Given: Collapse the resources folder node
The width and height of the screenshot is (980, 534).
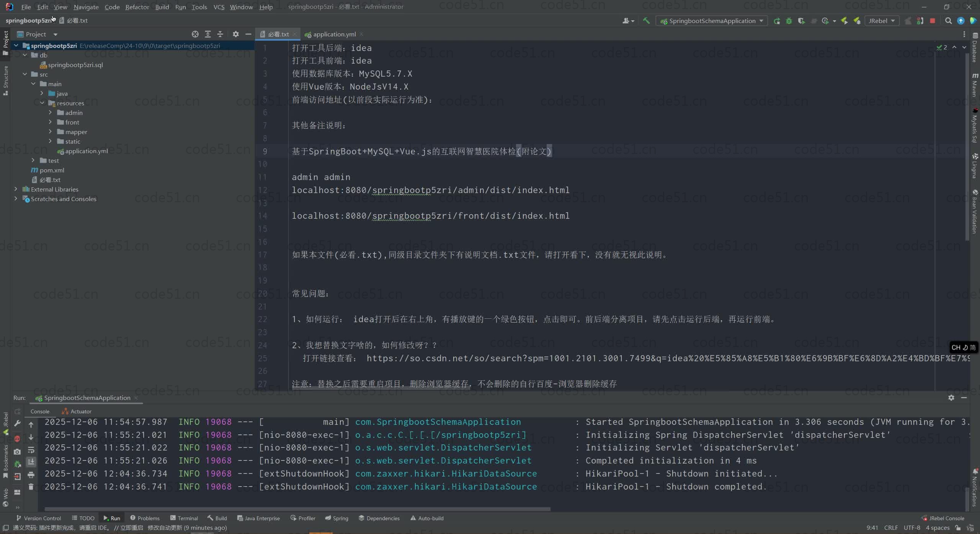Looking at the screenshot, I should 42,103.
